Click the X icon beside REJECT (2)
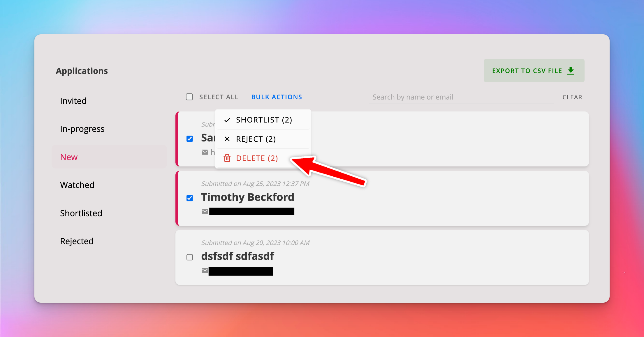The width and height of the screenshot is (644, 337). tap(227, 139)
